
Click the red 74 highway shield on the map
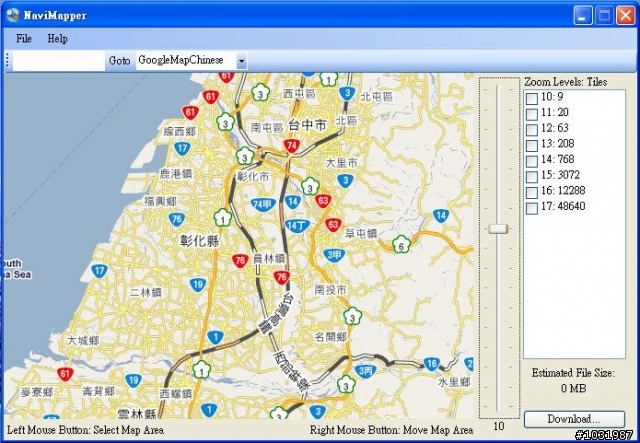tap(291, 145)
